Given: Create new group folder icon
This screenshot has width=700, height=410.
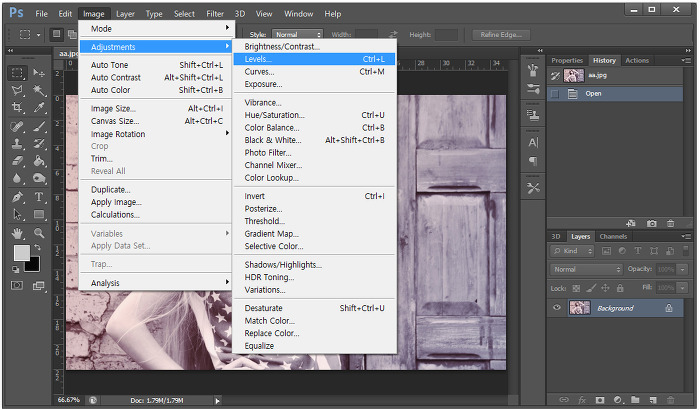Looking at the screenshot, I should tap(635, 400).
